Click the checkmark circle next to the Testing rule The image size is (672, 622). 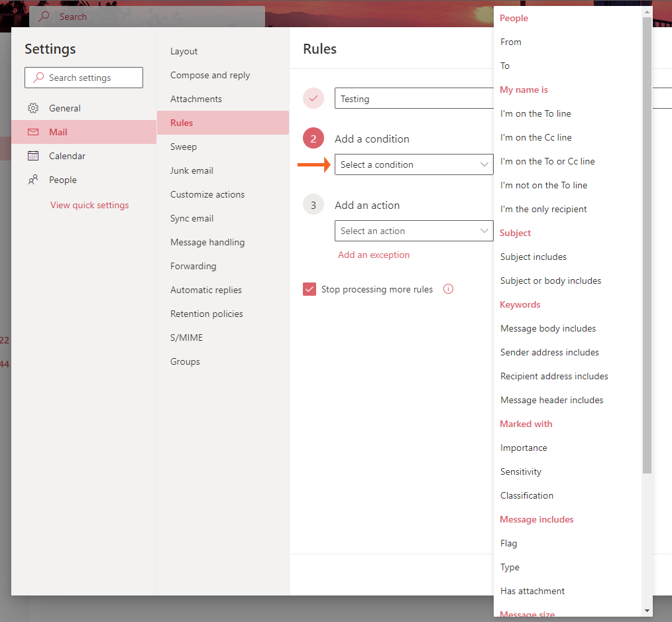[x=313, y=98]
